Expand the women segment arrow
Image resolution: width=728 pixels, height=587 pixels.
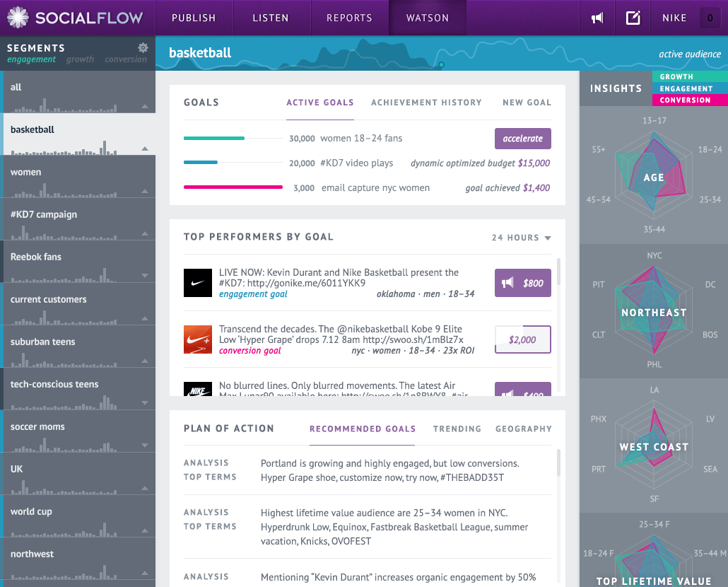tap(145, 191)
